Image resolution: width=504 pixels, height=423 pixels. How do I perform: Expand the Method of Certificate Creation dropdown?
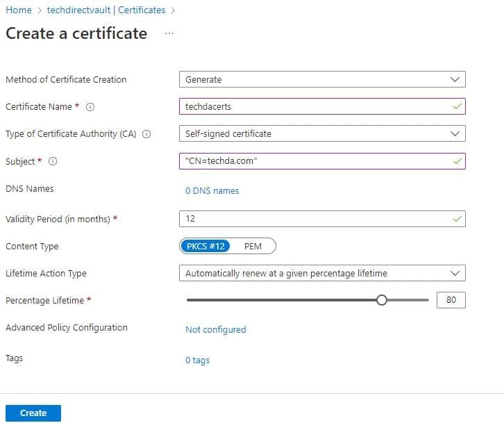pyautogui.click(x=321, y=79)
